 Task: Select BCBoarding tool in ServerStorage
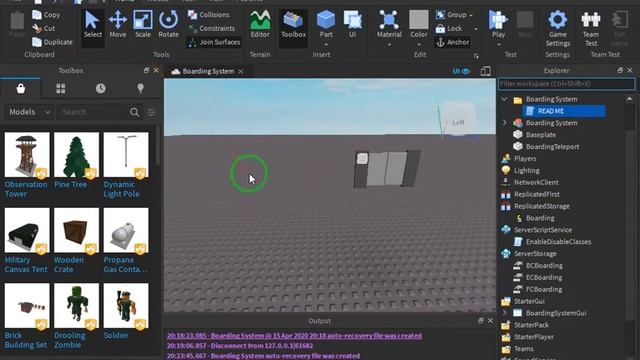click(x=544, y=265)
